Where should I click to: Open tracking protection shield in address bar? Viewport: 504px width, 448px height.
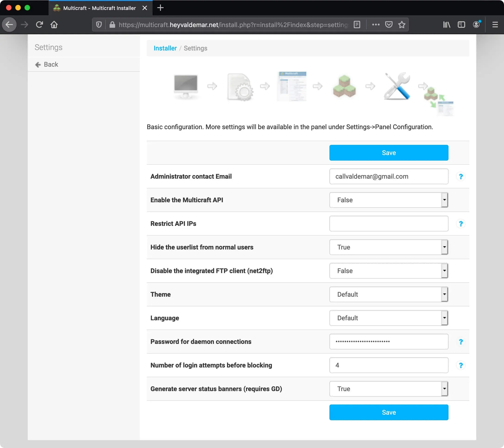[x=99, y=25]
